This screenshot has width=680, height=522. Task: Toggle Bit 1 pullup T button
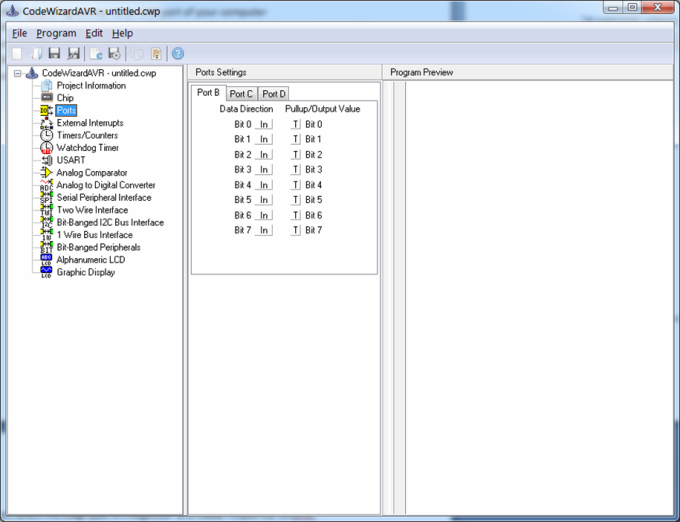tap(295, 139)
